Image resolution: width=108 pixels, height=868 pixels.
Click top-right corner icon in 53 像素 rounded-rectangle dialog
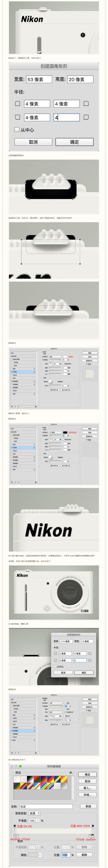point(86,103)
